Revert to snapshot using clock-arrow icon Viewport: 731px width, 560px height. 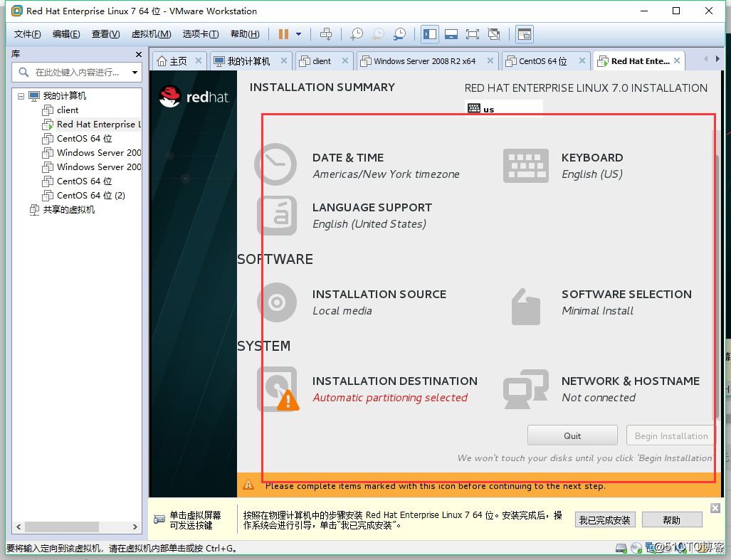(x=378, y=34)
